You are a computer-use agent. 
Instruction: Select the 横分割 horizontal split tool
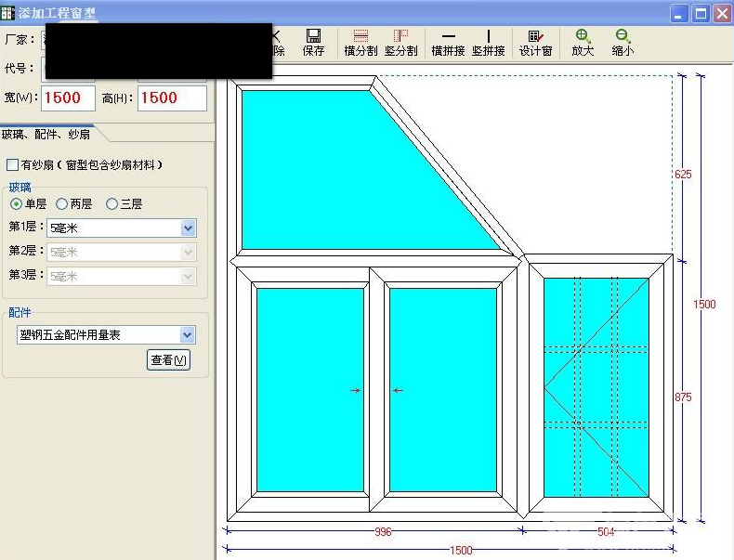point(360,43)
